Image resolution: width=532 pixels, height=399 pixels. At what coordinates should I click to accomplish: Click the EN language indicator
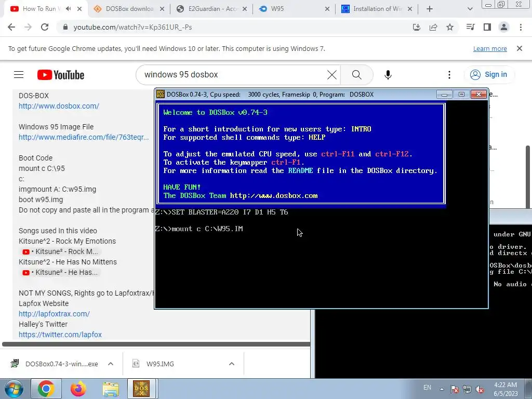[x=427, y=388]
